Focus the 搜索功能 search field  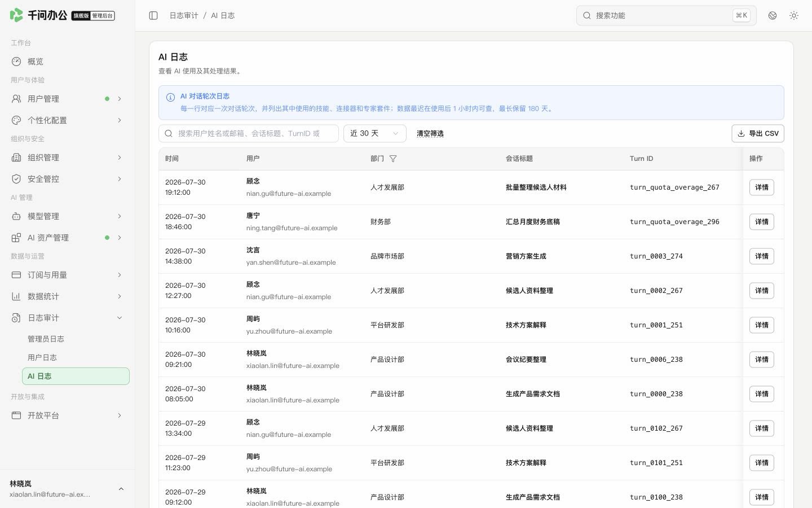click(666, 16)
